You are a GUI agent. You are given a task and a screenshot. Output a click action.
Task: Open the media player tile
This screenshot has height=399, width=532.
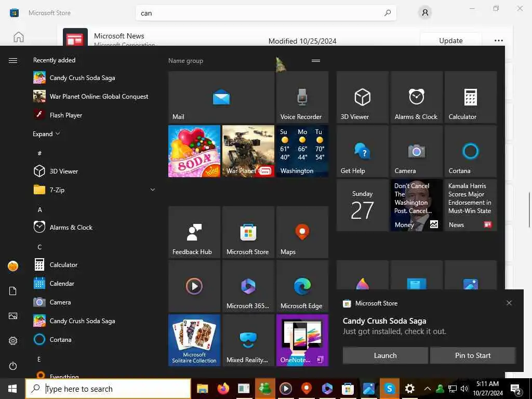[x=194, y=286]
